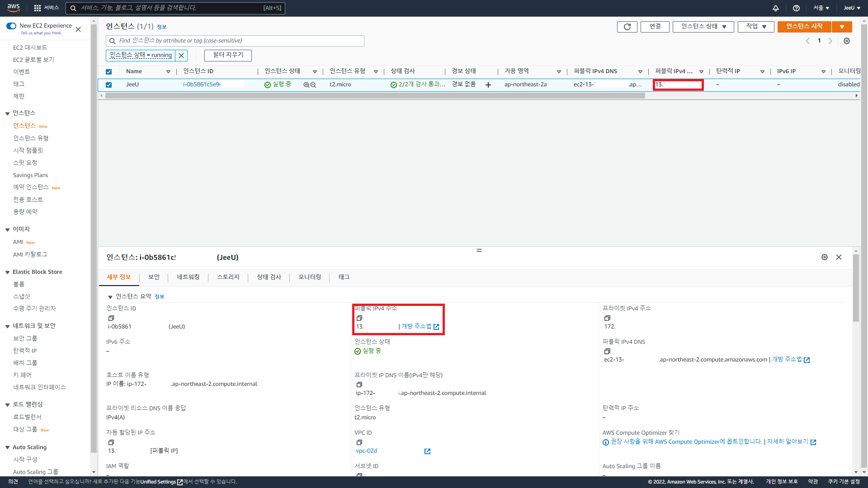This screenshot has width=868, height=488.
Task: Open the notifications bell icon
Action: click(x=775, y=8)
